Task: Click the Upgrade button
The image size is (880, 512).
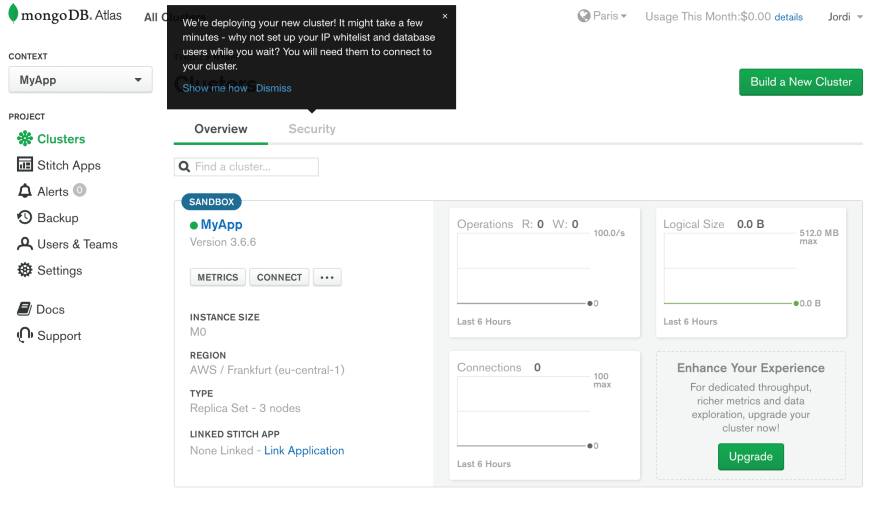Action: coord(751,456)
